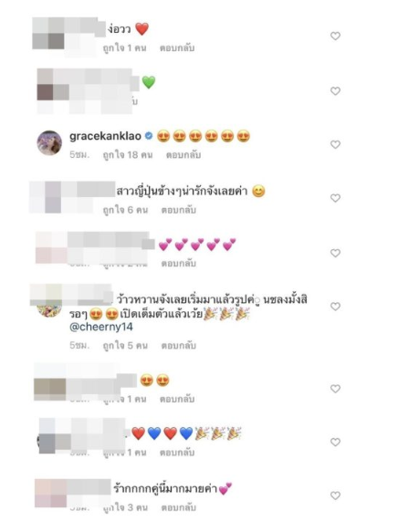
Task: Reply to the comment mentioning @cheerny14
Action: click(179, 346)
